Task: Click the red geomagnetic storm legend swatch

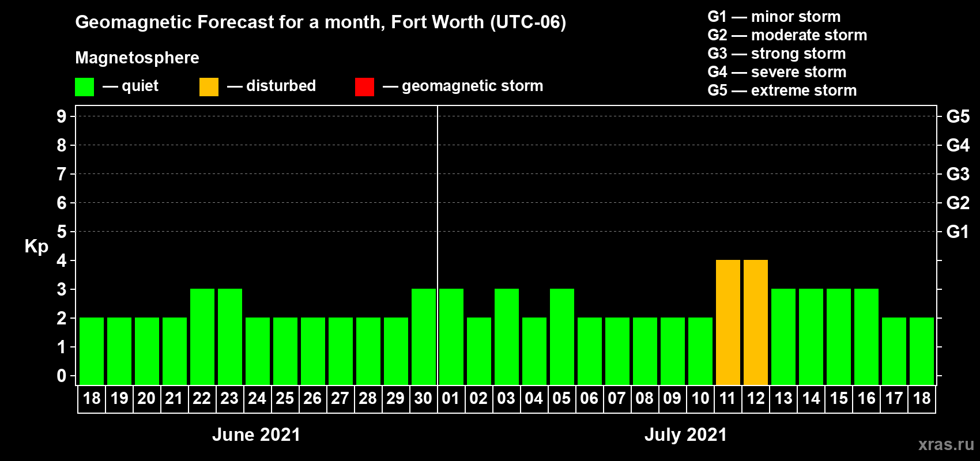Action: (x=364, y=87)
